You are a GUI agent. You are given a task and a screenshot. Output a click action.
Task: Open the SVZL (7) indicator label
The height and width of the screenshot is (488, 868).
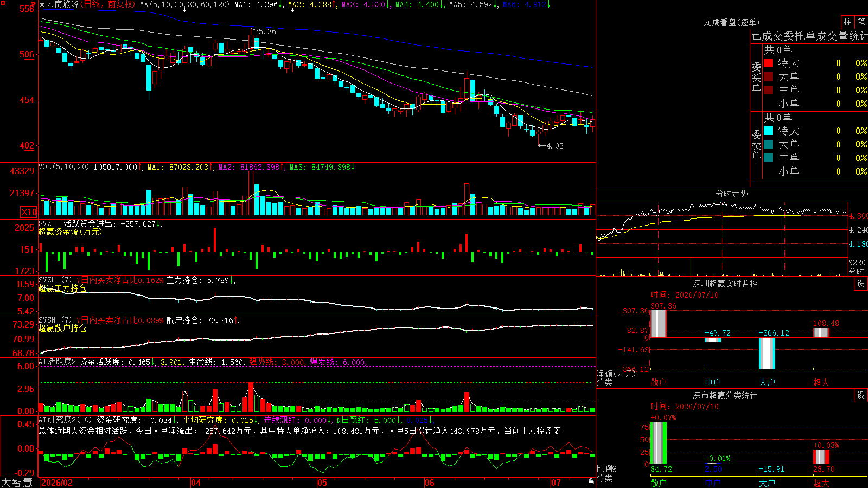(55, 280)
